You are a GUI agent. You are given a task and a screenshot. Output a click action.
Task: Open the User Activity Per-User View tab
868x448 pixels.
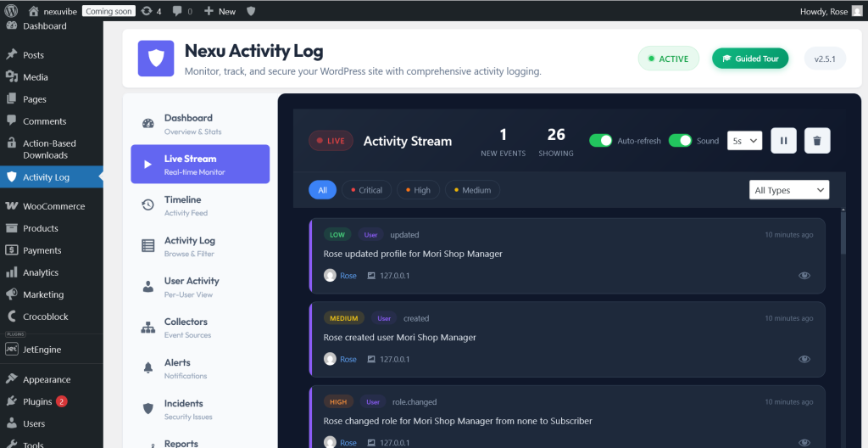(x=200, y=287)
